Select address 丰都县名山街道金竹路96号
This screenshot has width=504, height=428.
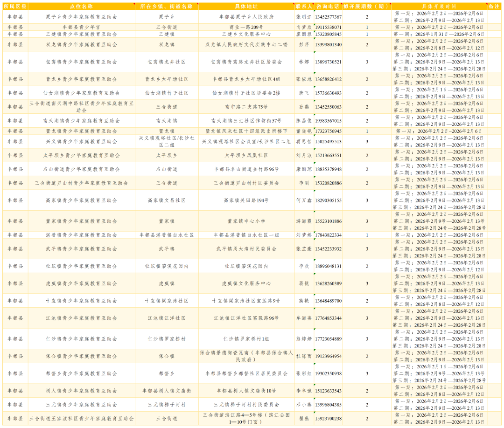[246, 169]
